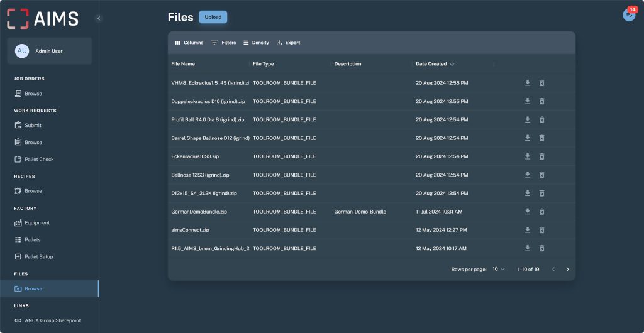Viewport: 644px width, 333px height.
Task: Go to next page of files
Action: click(567, 269)
